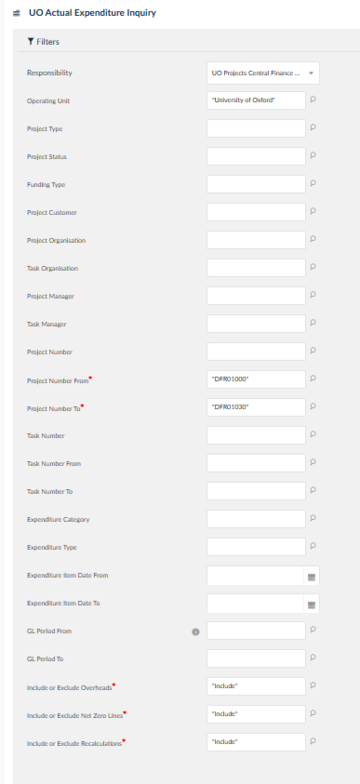Viewport: 360px width, 784px height.
Task: Open calendar picker for Expenditure Item Date From
Action: click(312, 576)
